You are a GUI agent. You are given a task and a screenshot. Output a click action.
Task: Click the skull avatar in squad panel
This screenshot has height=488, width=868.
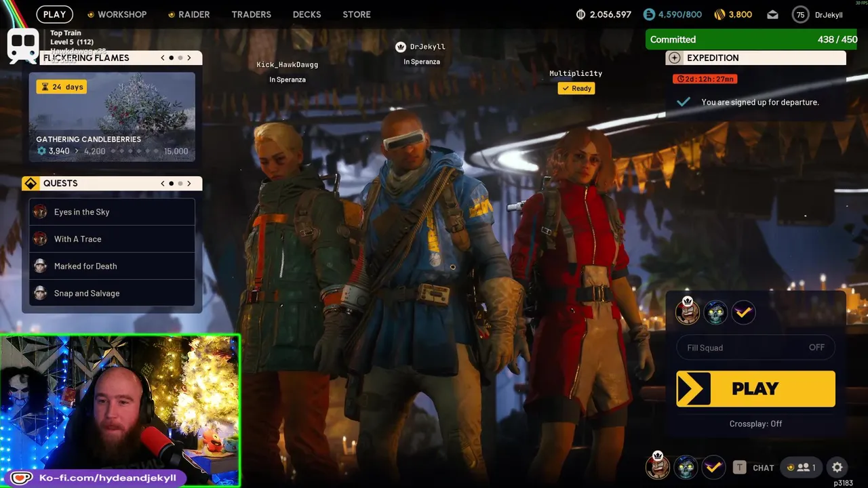tap(715, 312)
